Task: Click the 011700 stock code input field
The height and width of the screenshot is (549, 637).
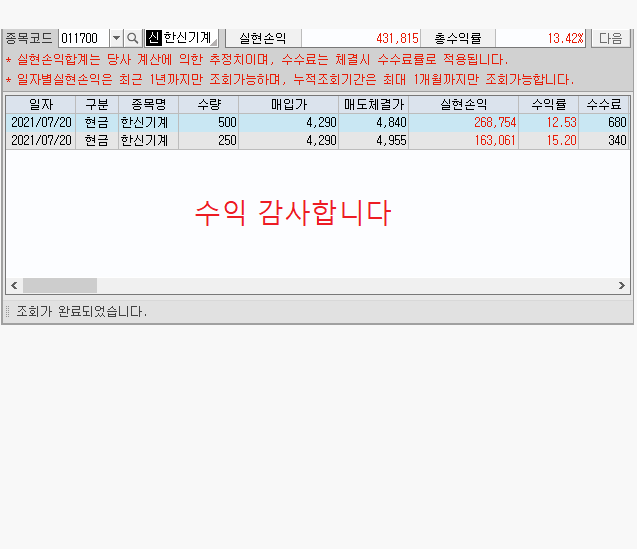Action: 84,38
